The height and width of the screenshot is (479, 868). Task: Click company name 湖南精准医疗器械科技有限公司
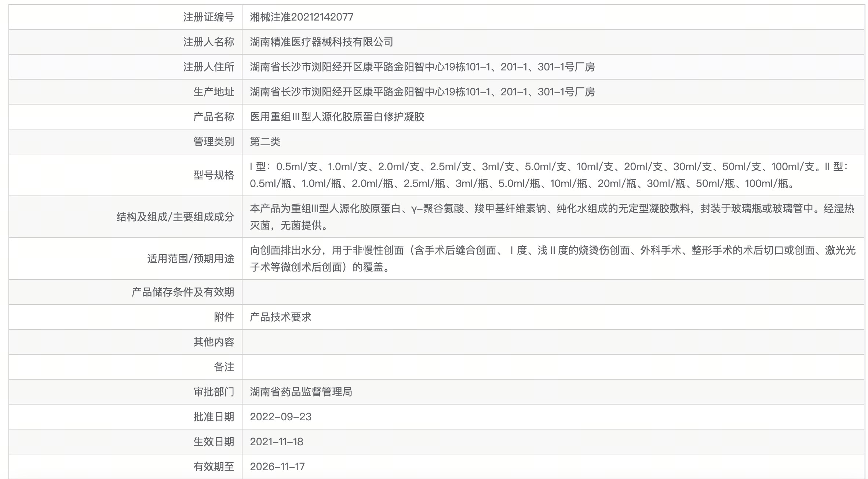[x=321, y=42]
